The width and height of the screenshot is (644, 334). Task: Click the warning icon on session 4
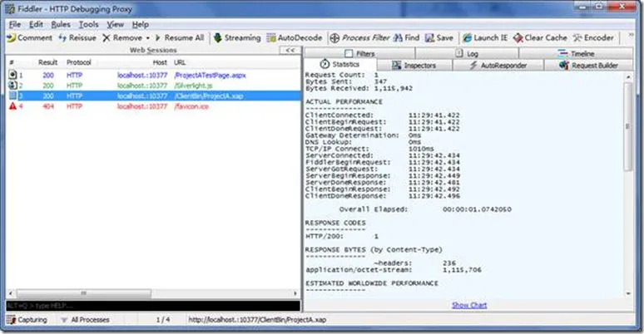pyautogui.click(x=12, y=106)
